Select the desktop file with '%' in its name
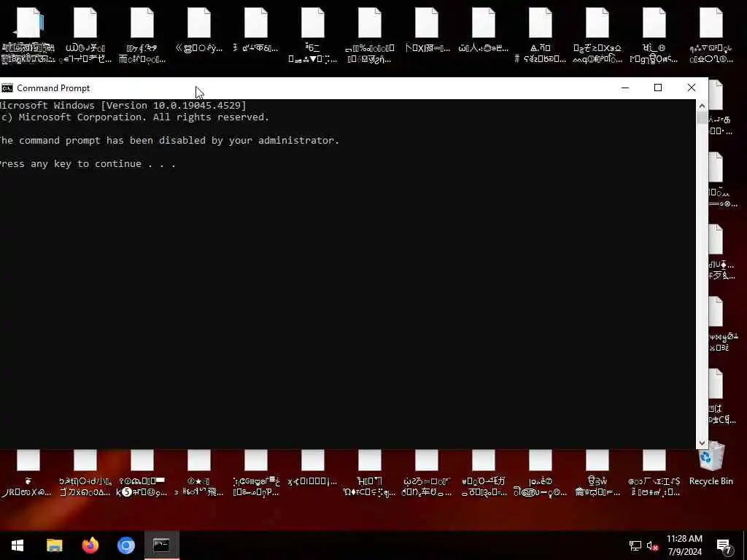The height and width of the screenshot is (560, 747). pyautogui.click(x=370, y=36)
